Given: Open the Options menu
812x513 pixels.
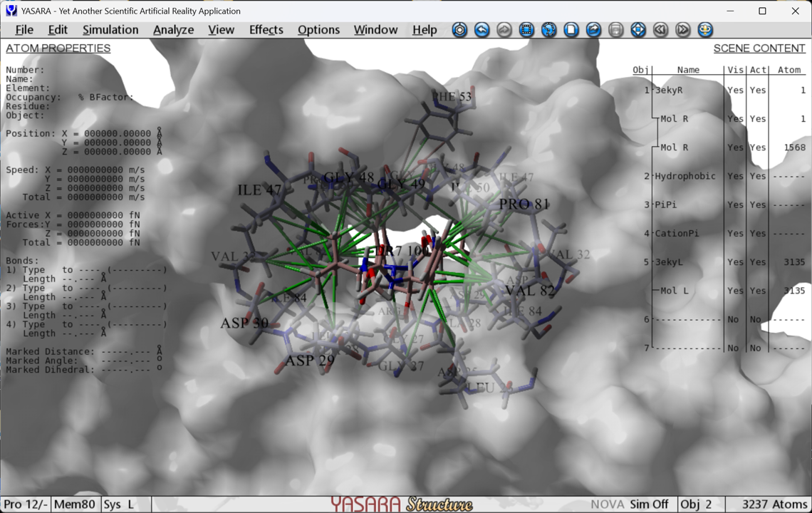Looking at the screenshot, I should tap(318, 30).
